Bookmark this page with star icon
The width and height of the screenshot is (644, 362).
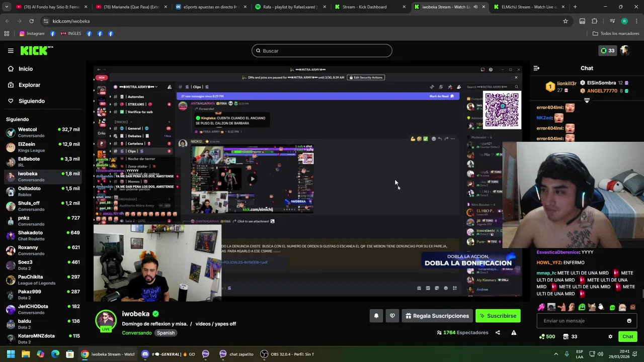pos(566,21)
